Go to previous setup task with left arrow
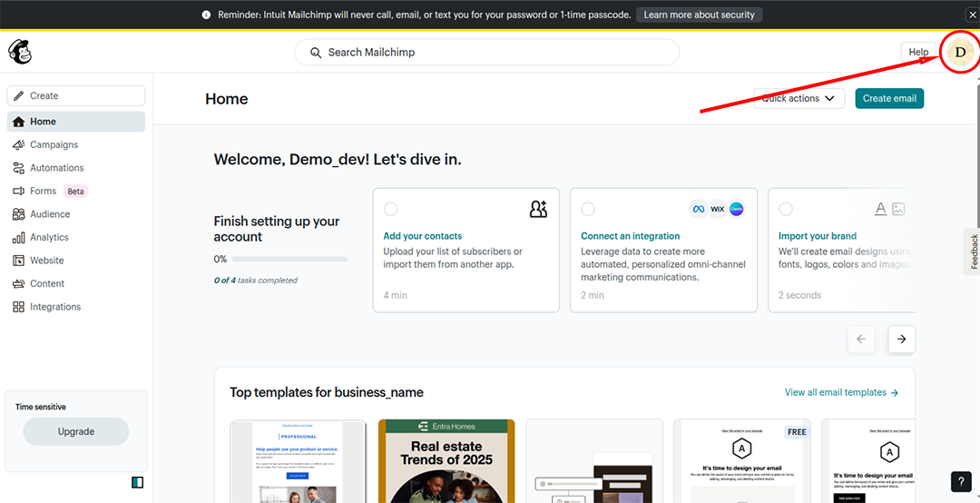 pos(861,339)
